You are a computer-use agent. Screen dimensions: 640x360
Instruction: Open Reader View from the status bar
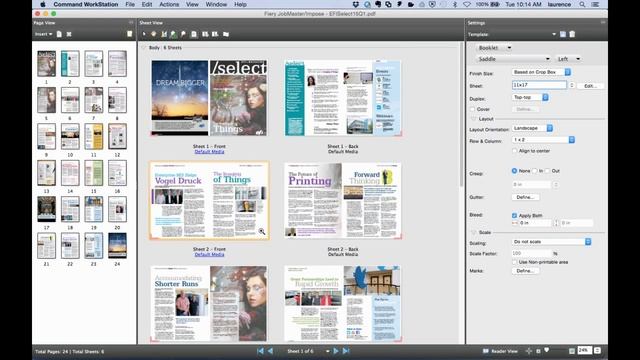click(x=500, y=351)
